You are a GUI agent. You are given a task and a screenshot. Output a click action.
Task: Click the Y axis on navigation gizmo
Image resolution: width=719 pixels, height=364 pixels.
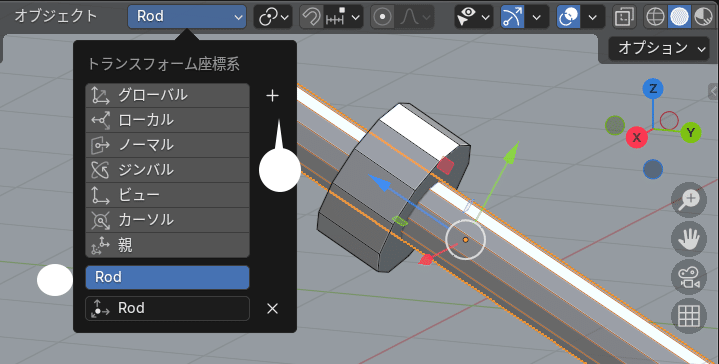coord(691,133)
